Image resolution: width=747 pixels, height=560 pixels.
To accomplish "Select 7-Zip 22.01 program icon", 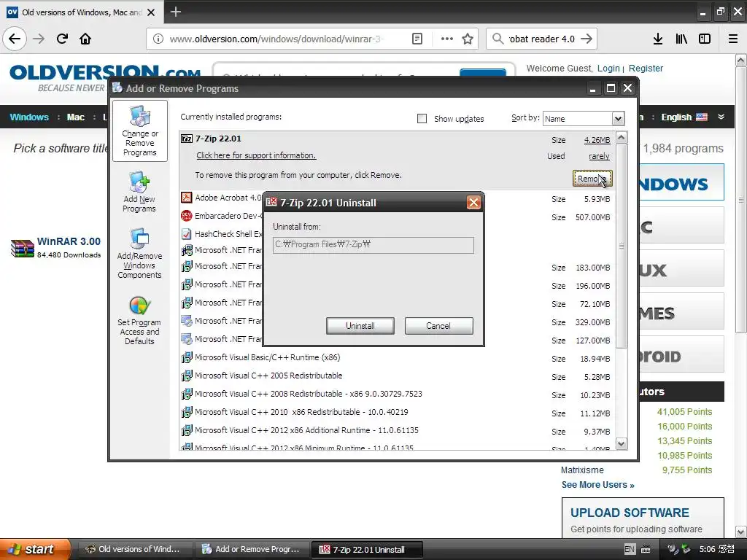I will pos(186,139).
